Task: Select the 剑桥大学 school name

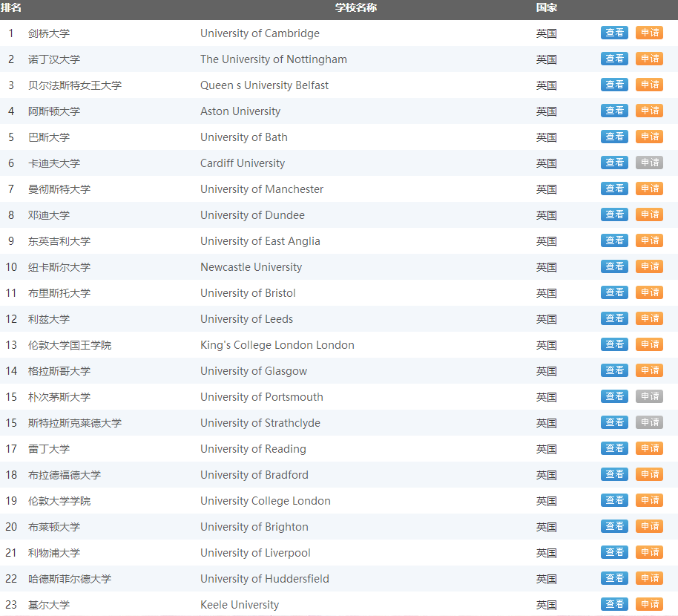Action: (x=49, y=33)
